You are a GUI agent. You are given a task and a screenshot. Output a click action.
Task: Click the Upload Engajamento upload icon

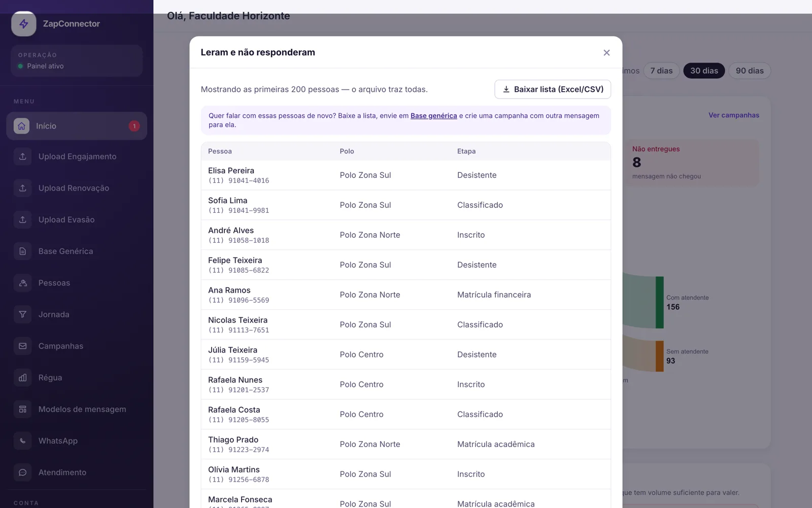22,156
